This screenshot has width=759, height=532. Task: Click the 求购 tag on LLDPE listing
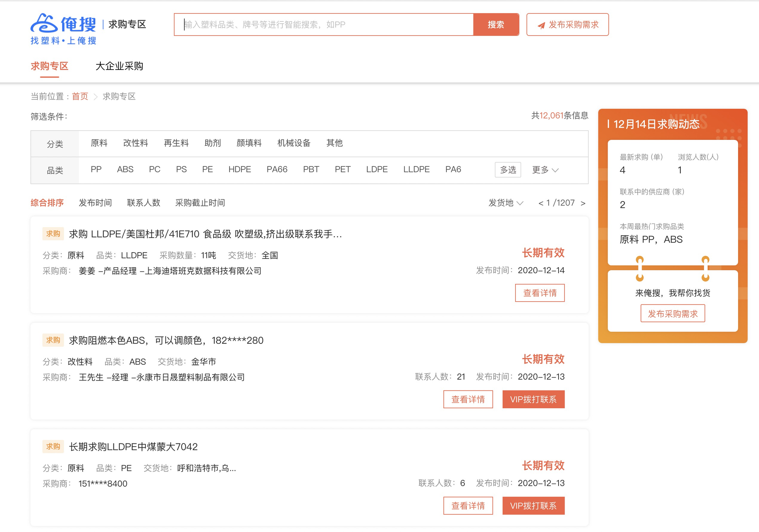53,234
